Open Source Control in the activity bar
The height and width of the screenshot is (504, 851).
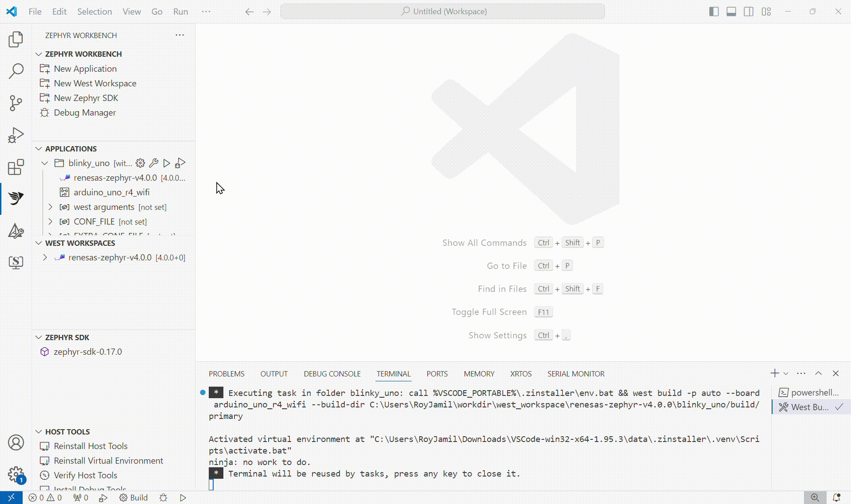16,103
